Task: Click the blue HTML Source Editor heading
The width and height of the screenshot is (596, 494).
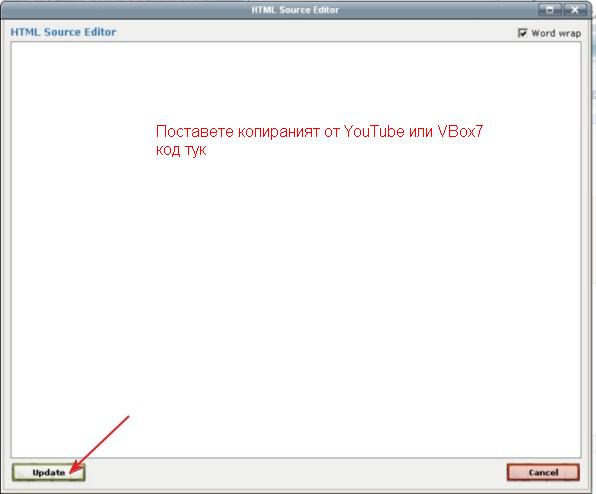Action: 63,32
